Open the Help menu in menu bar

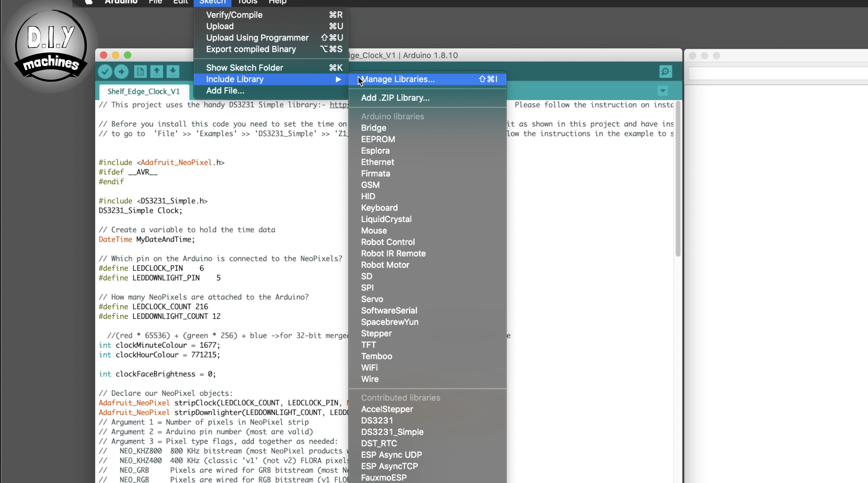[x=278, y=2]
